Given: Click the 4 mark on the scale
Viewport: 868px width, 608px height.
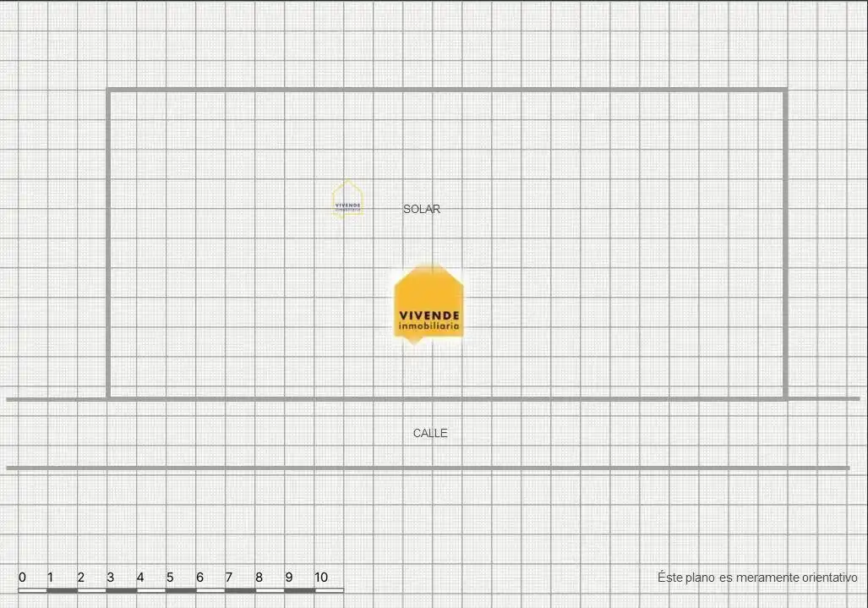Looking at the screenshot, I should [140, 578].
